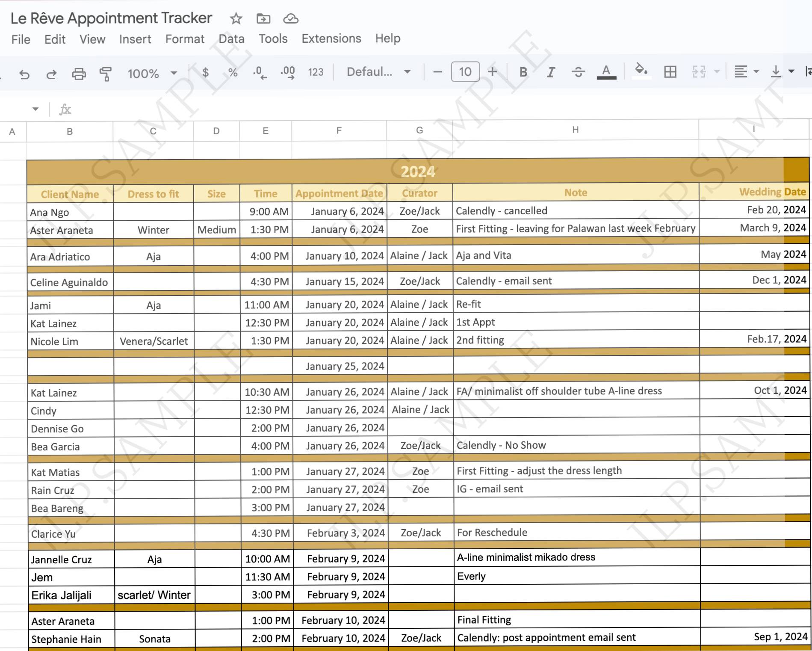Decrease font size with minus button
Viewport: 812px width, 651px height.
[437, 72]
